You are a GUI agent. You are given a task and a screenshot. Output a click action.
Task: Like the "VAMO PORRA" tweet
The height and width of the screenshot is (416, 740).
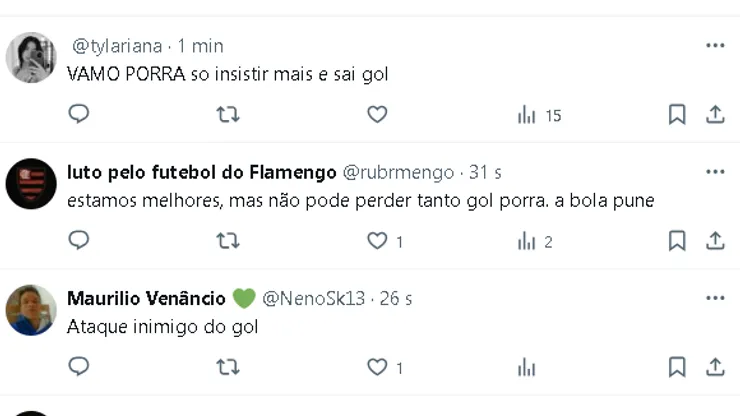[x=377, y=115]
